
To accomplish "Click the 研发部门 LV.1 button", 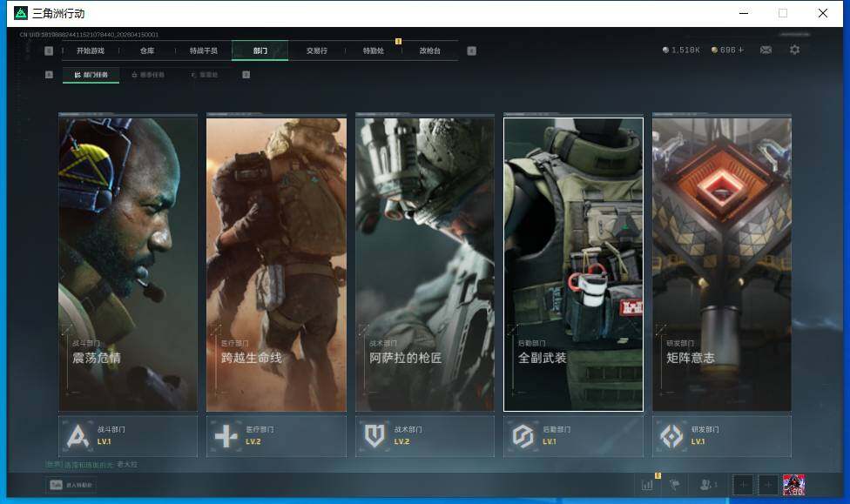I will pyautogui.click(x=722, y=436).
